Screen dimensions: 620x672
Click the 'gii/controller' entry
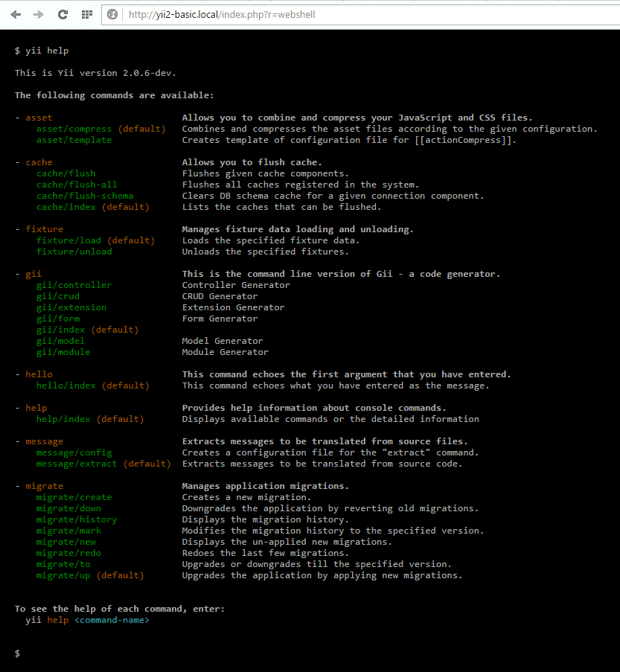tap(74, 284)
